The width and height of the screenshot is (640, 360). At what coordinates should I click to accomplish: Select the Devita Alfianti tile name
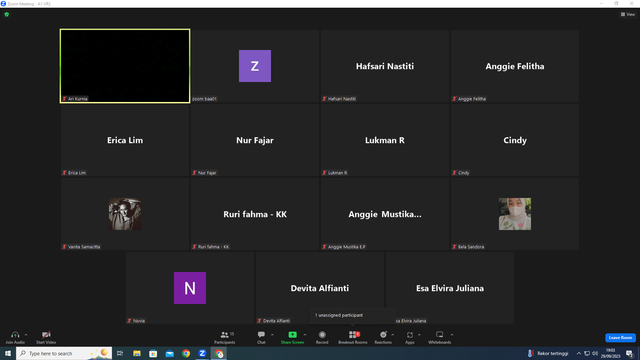[x=320, y=288]
